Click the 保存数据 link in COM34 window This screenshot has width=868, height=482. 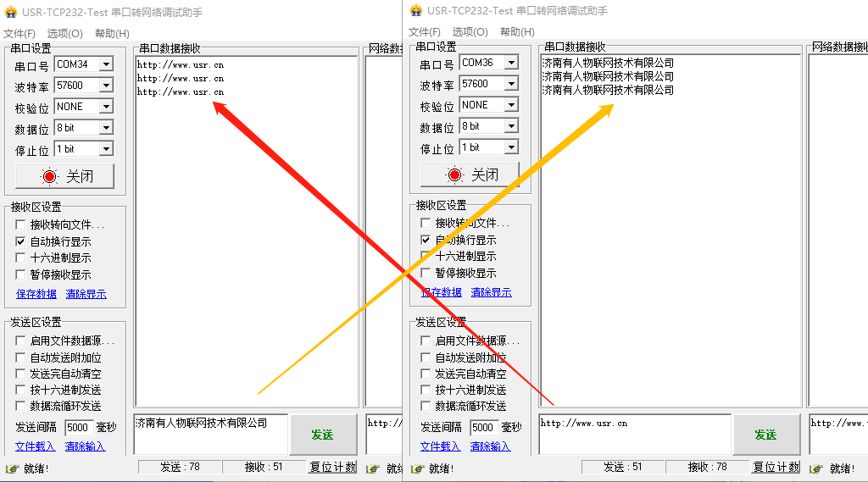pyautogui.click(x=36, y=294)
